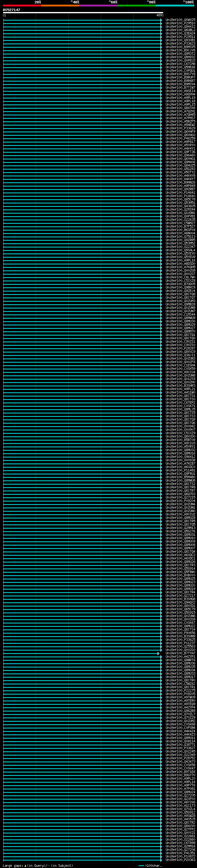Select the UniRef100_Q27205 label

180,795
